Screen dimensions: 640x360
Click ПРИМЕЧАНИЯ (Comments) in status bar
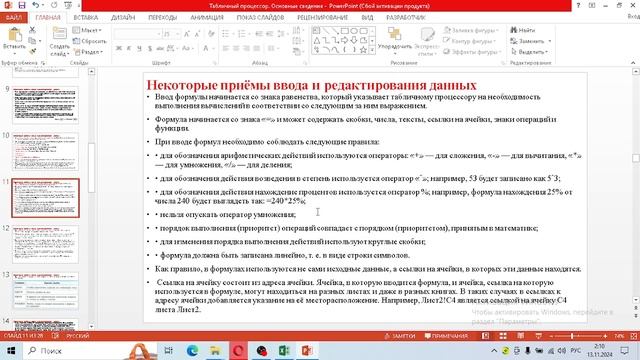coord(446,336)
